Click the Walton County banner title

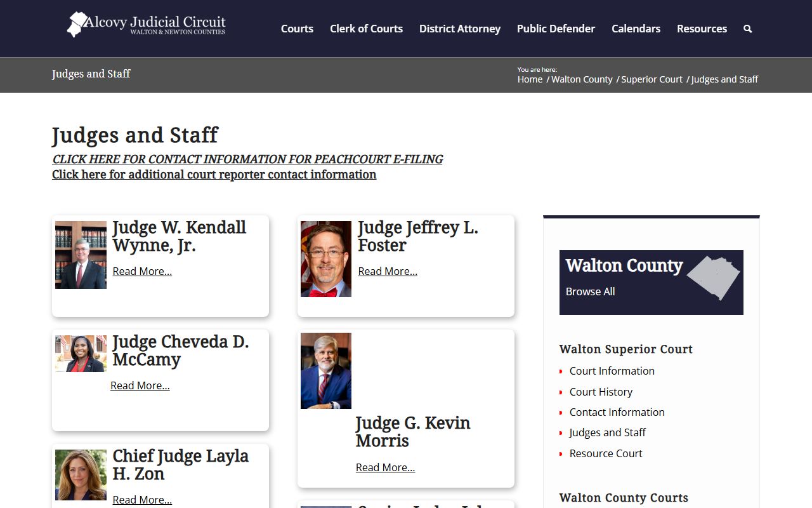624,265
